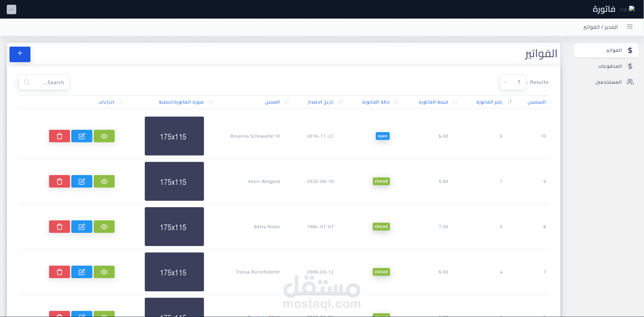Click date 2009-03-12

coord(320,272)
